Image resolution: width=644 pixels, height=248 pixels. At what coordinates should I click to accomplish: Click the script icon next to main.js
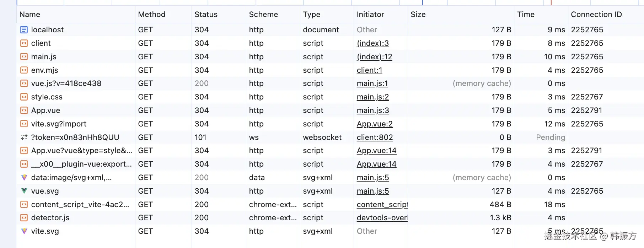click(x=24, y=57)
